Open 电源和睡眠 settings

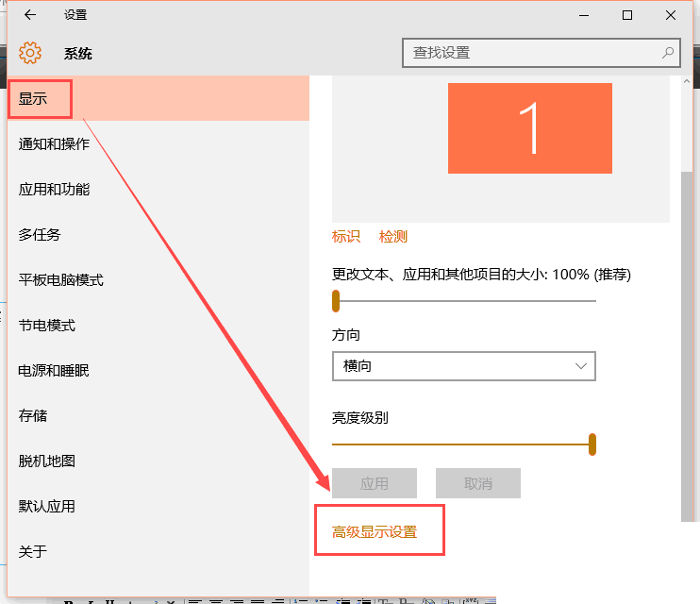coord(55,370)
